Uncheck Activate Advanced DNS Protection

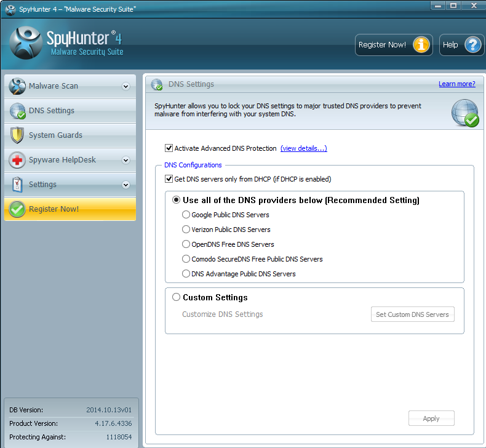(x=169, y=148)
